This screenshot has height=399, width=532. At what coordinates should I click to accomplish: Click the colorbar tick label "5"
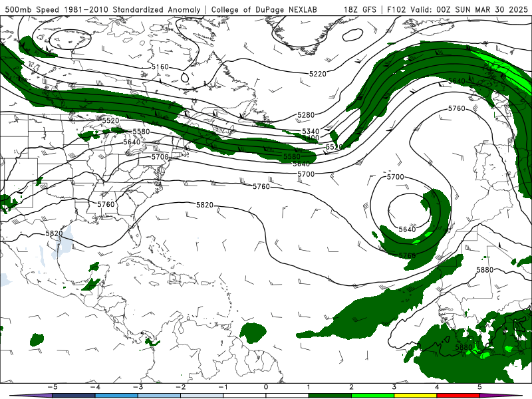(479, 387)
